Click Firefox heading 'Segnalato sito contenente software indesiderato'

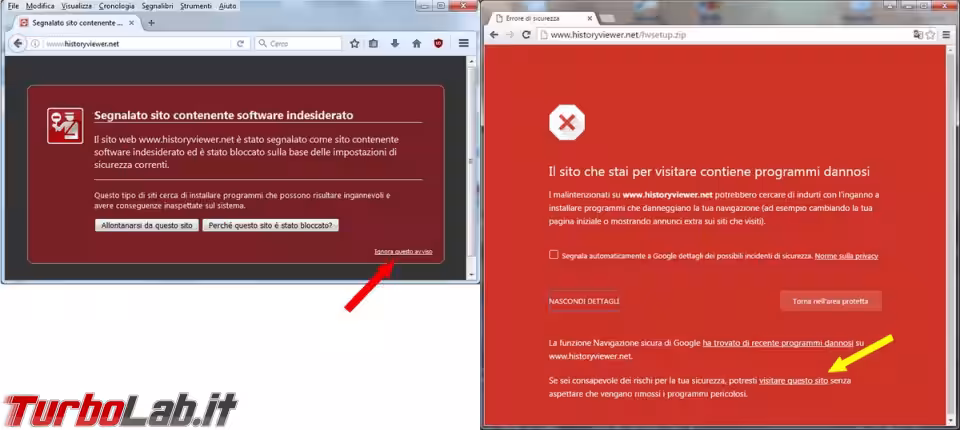(x=223, y=115)
